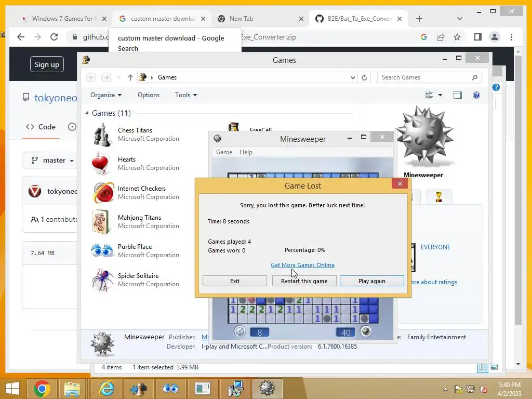Open Windows Start button
532x399 pixels.
pos(12,389)
